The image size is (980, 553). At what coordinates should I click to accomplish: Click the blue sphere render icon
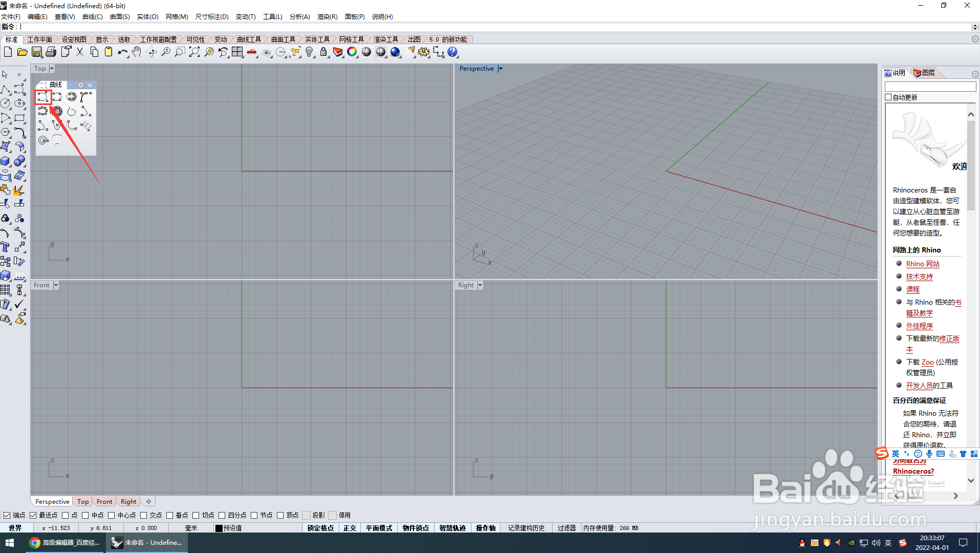coord(395,52)
